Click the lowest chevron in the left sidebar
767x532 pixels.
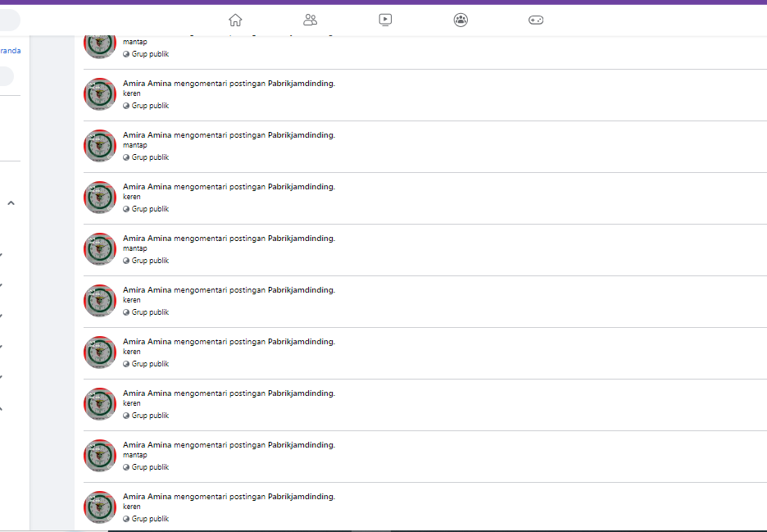tap(2, 408)
